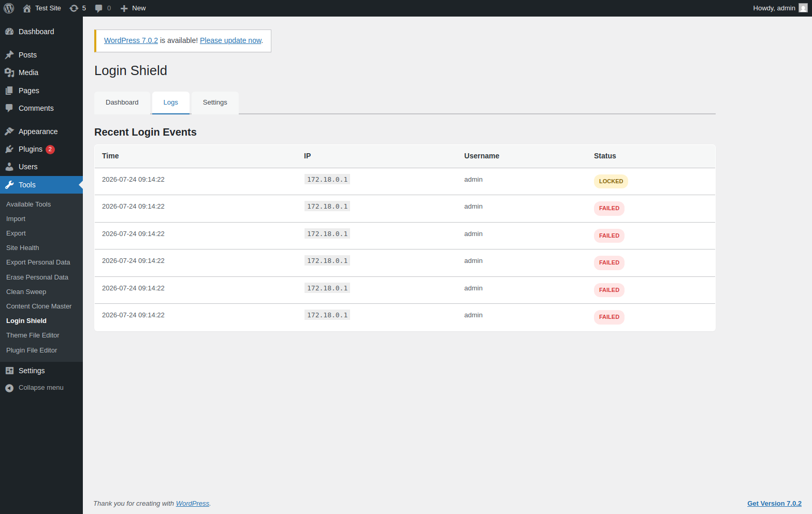Click the admin username in LOCKED row

(473, 180)
